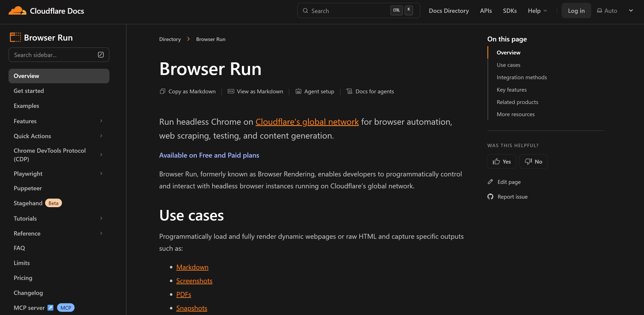The height and width of the screenshot is (315, 644).
Task: Click the laptop icon in theme selector
Action: coord(599,10)
